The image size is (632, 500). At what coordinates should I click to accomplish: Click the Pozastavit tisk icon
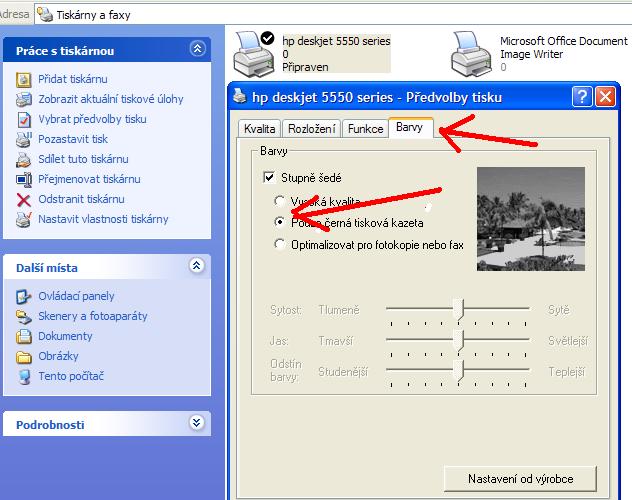pyautogui.click(x=24, y=139)
